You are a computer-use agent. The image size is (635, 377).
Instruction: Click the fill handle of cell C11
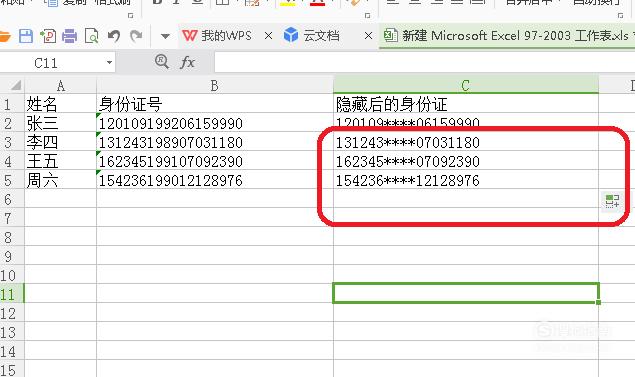[x=598, y=302]
